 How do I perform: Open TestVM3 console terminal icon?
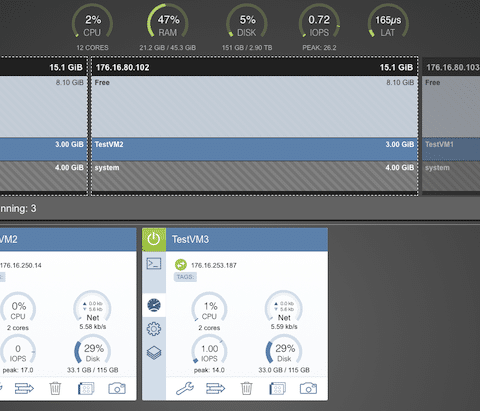154,264
